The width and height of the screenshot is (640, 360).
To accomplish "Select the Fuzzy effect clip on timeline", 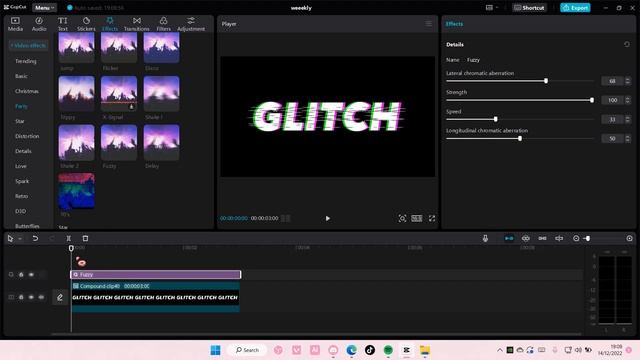I will pyautogui.click(x=156, y=275).
